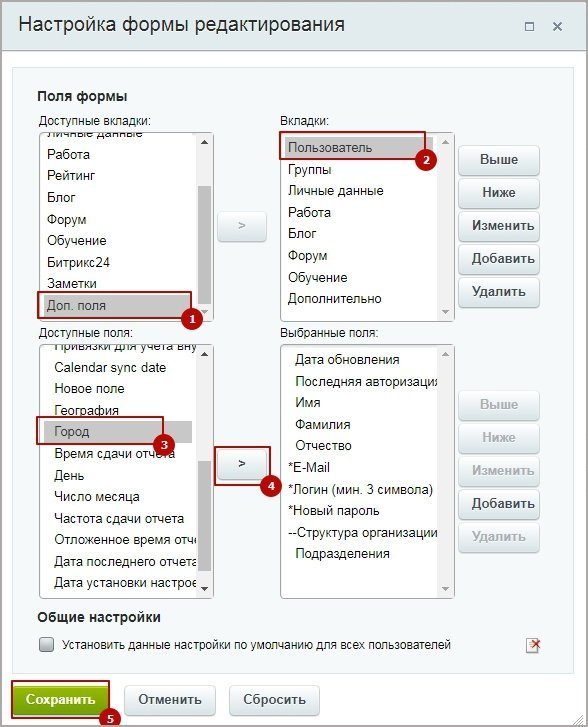Click the arrow button to add the selected tab

(242, 226)
